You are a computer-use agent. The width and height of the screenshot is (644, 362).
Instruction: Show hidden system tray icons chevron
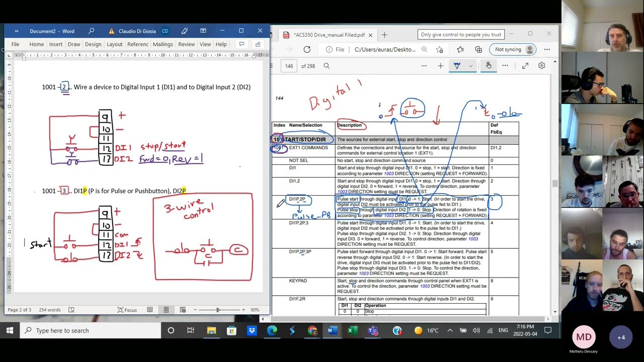coord(450,330)
